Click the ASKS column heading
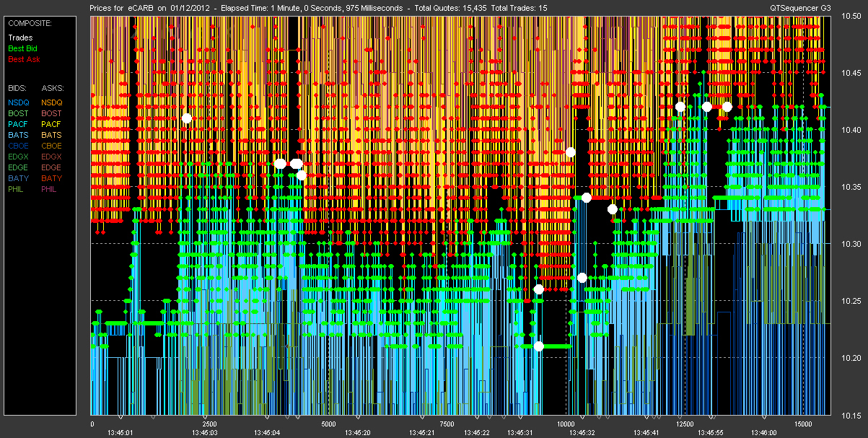This screenshot has width=868, height=438. (x=51, y=87)
